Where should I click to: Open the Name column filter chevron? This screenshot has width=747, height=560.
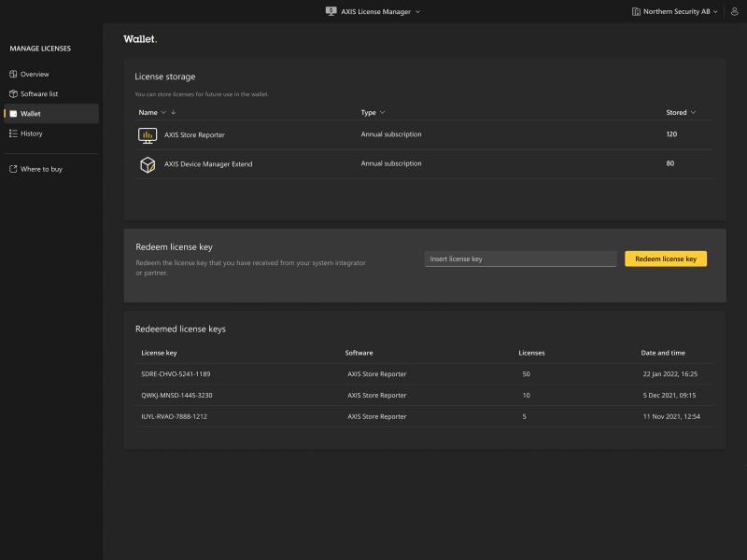(x=163, y=112)
